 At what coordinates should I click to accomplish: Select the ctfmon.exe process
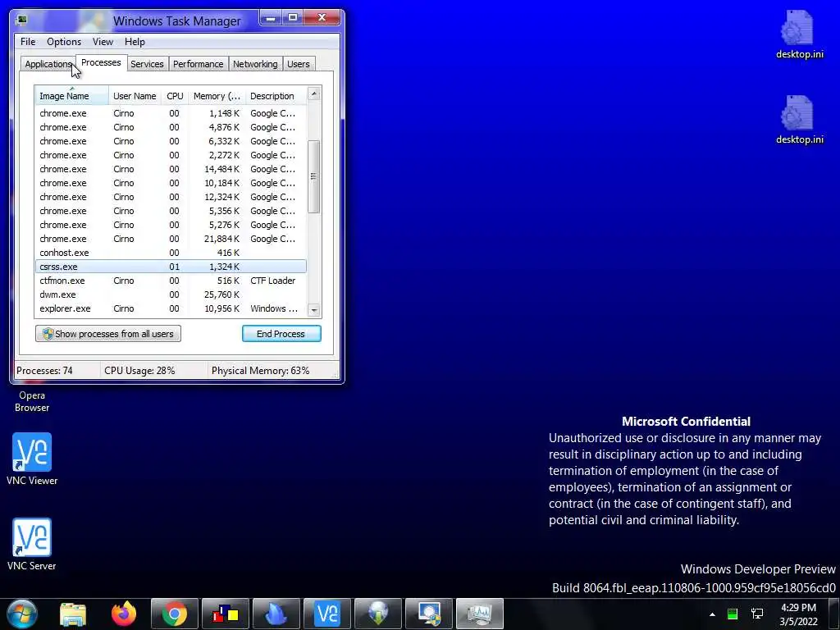(x=171, y=281)
